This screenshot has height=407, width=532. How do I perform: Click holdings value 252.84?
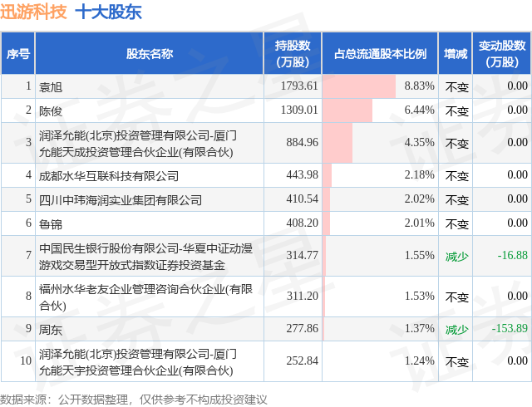pos(302,360)
